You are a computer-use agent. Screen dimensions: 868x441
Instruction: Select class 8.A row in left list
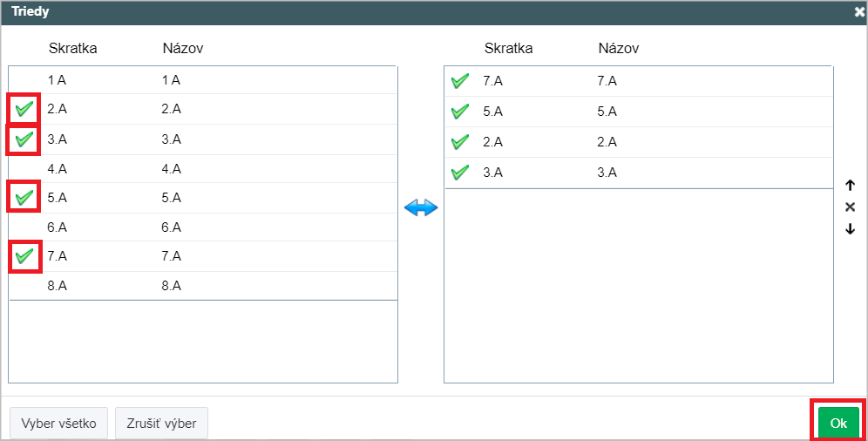point(203,286)
